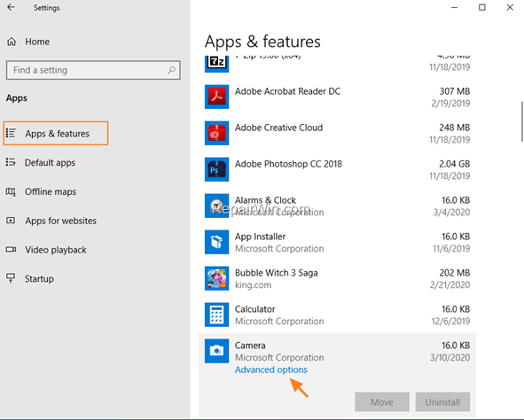Click the Apps for websites icon
Screen dimensions: 524x420
point(11,221)
